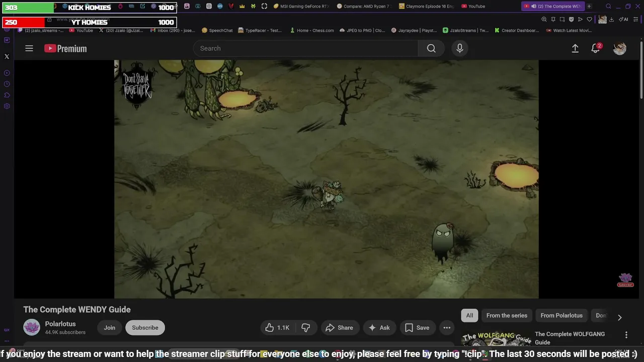The image size is (644, 362).
Task: Open the history clock in browser sidebar
Action: (x=7, y=84)
